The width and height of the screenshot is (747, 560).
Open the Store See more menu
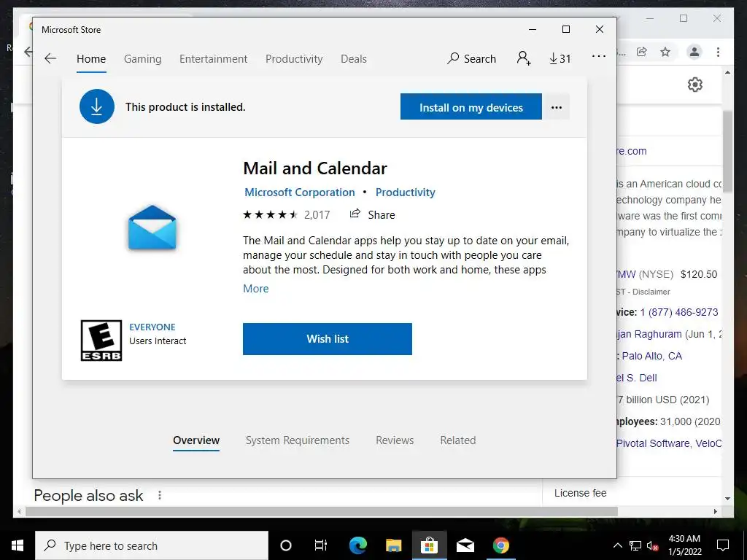tap(599, 56)
